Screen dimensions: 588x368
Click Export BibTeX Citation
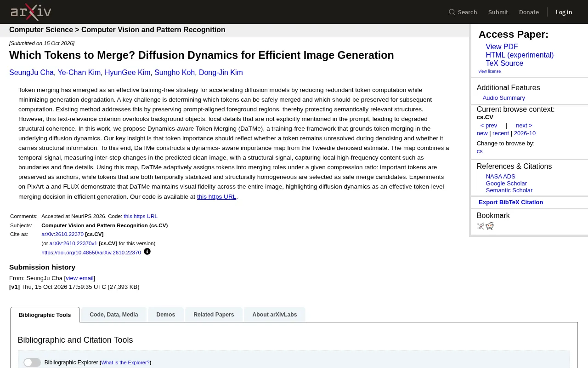[511, 202]
